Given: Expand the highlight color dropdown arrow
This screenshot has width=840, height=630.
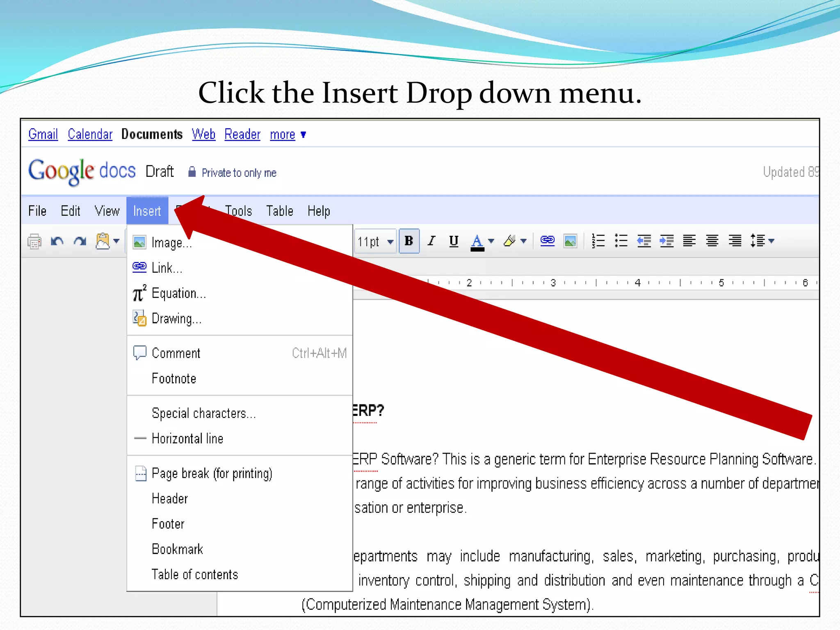Looking at the screenshot, I should (524, 241).
